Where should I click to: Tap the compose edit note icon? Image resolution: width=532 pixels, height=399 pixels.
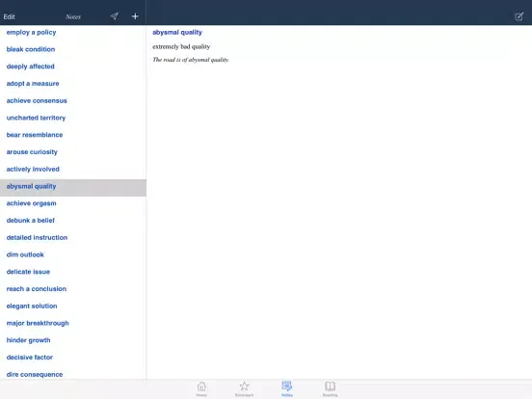(x=519, y=16)
